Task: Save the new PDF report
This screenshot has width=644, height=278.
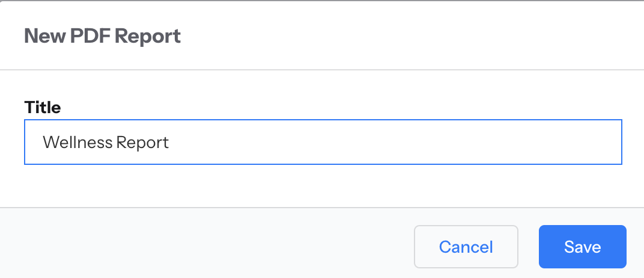Action: (582, 247)
